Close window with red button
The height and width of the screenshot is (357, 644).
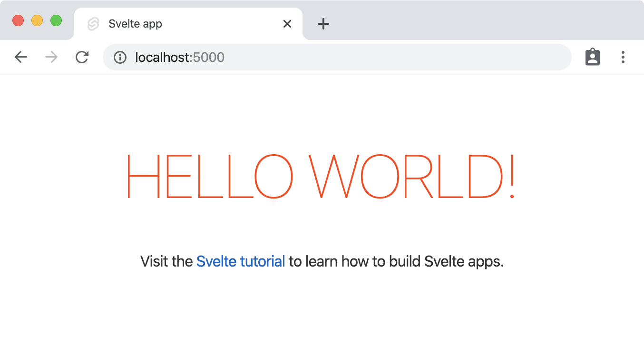coord(18,20)
